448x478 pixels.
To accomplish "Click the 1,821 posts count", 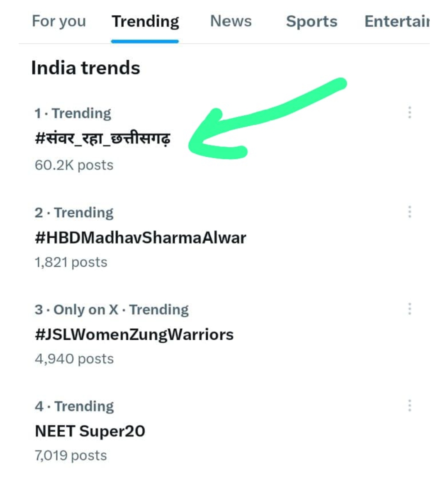I will (71, 262).
